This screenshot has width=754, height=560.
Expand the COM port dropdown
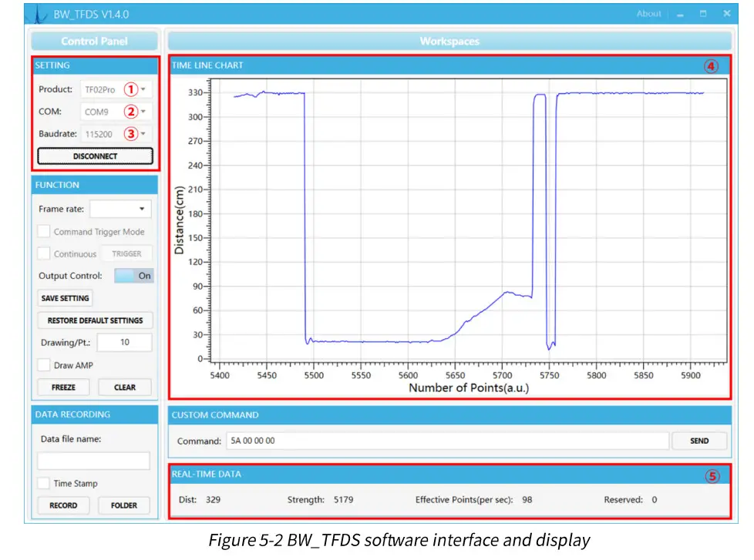coord(116,112)
